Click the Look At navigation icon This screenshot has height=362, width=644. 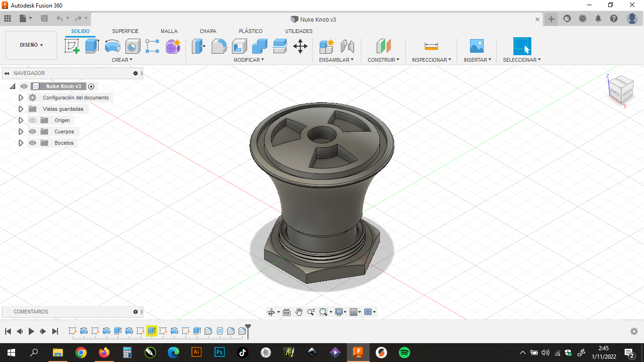pos(287,312)
